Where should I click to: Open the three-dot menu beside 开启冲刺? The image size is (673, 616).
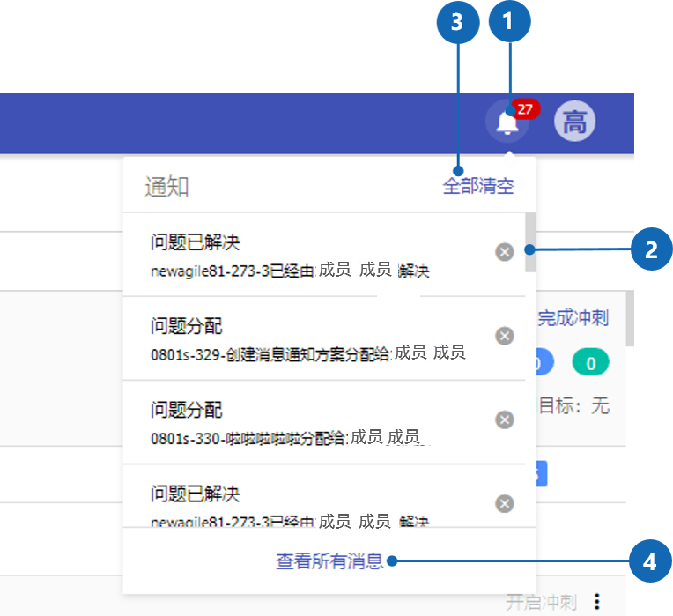[x=598, y=602]
